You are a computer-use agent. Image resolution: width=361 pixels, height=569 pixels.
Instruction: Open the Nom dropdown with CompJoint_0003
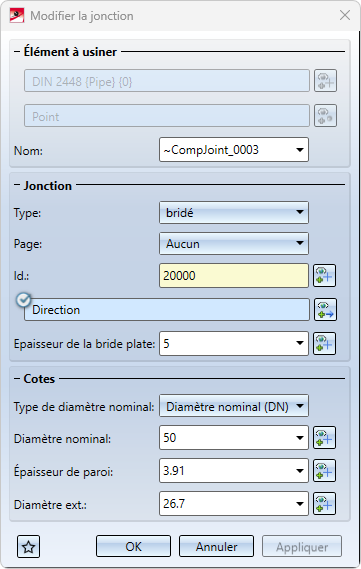coord(234,150)
